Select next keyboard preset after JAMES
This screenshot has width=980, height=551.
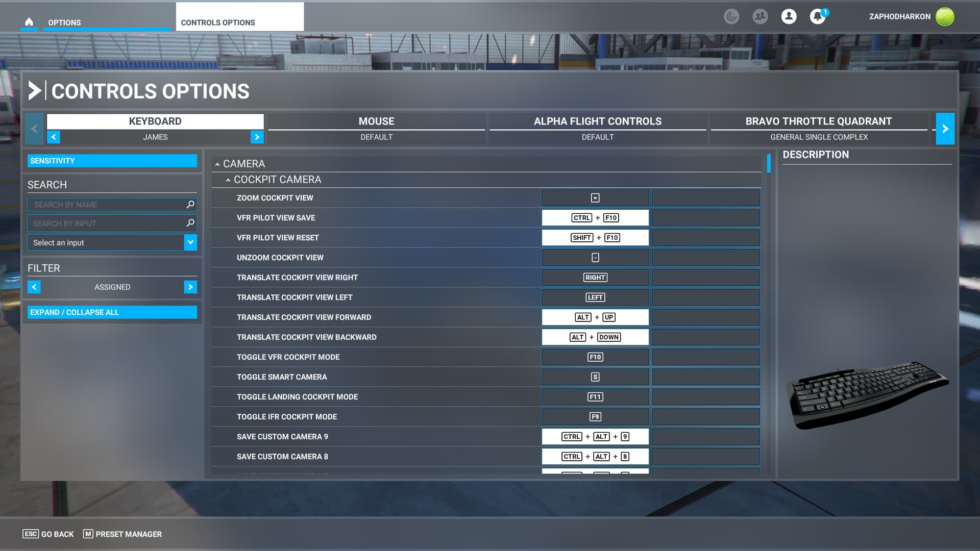(x=257, y=137)
